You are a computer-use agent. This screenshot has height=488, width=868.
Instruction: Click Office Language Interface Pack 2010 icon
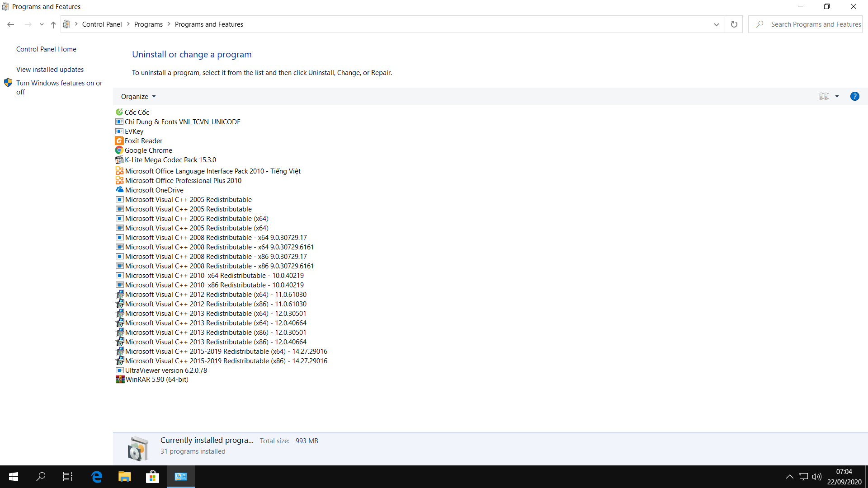coord(119,171)
